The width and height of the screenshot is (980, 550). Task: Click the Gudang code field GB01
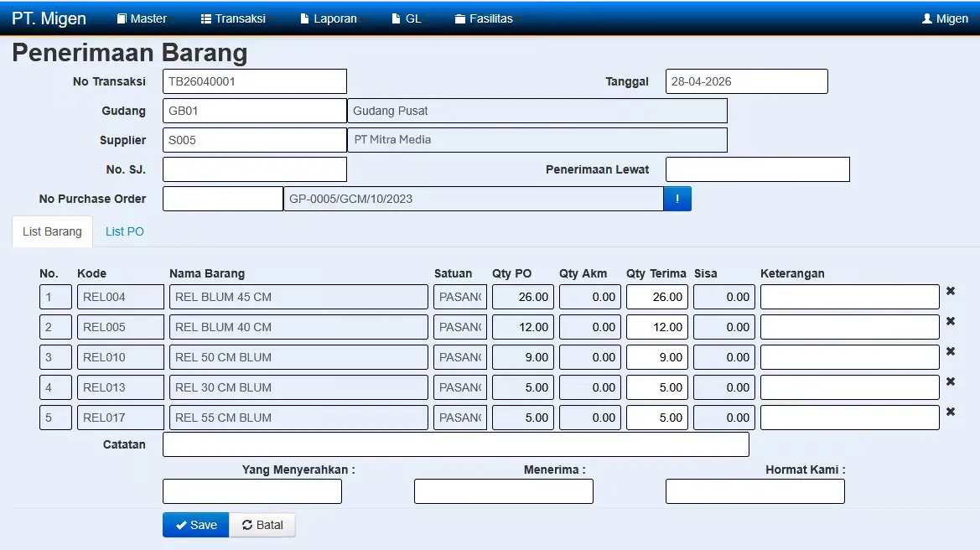[x=255, y=111]
